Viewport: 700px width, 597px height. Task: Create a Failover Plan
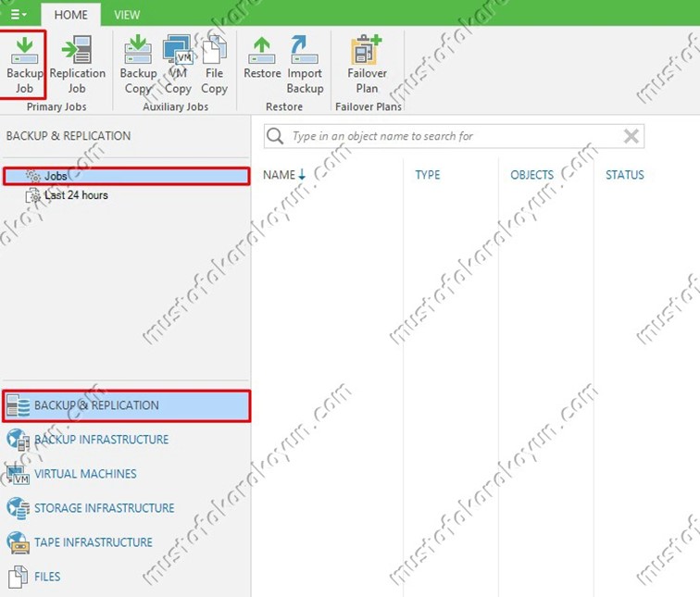367,65
